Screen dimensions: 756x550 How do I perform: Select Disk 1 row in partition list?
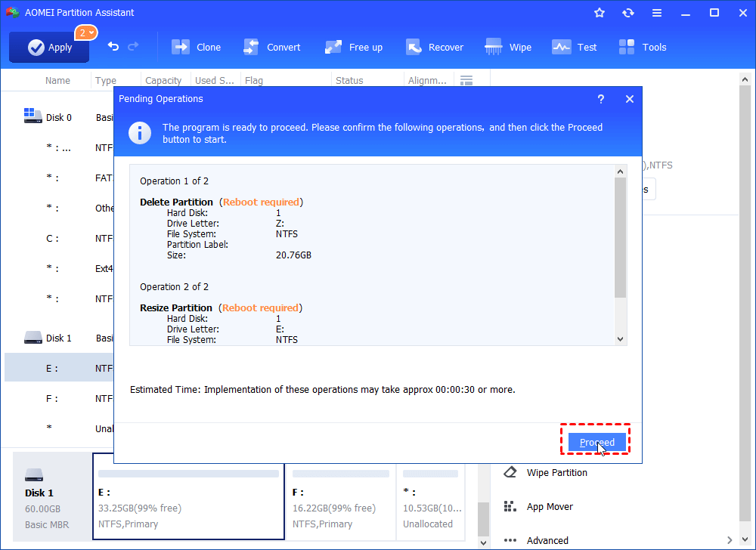tap(59, 338)
